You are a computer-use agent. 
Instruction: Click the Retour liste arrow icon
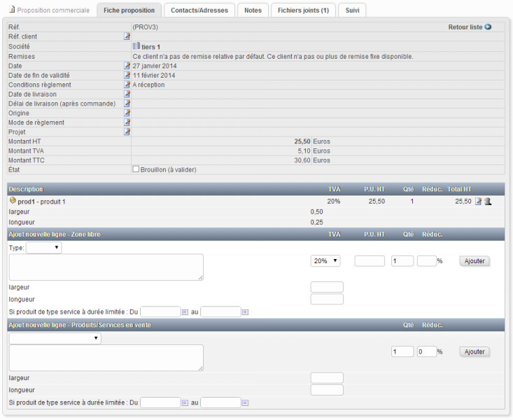(x=488, y=27)
